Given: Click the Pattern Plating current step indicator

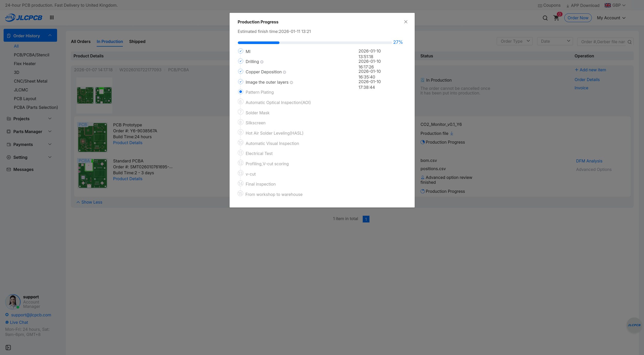Looking at the screenshot, I should (240, 92).
